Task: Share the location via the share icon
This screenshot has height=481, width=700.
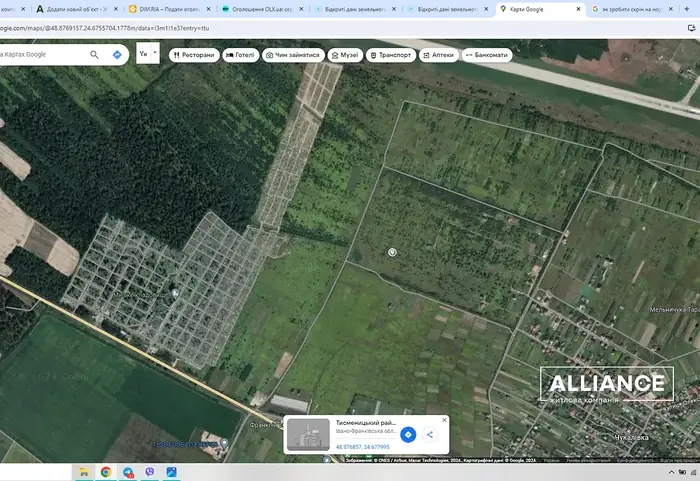Action: pos(430,434)
